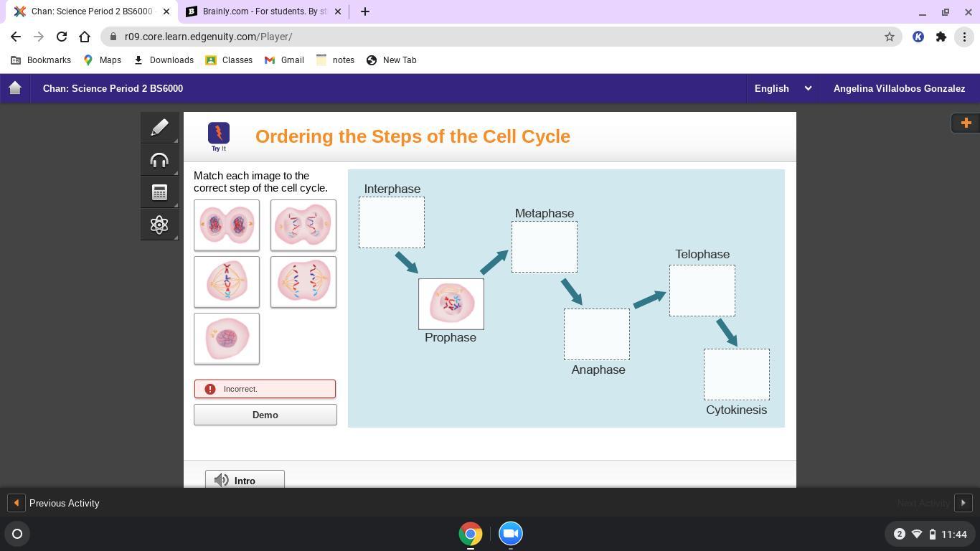Select the pencil highlighter tool
This screenshot has width=980, height=551.
pos(159,128)
